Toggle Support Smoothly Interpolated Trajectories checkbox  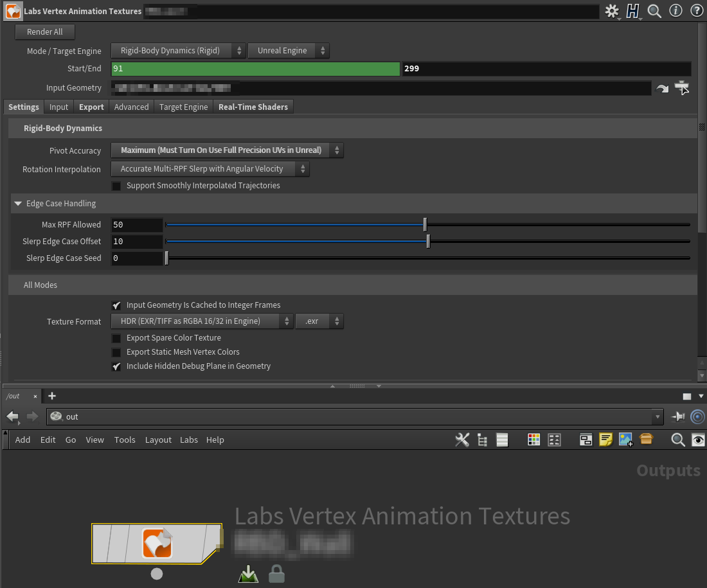tap(116, 186)
